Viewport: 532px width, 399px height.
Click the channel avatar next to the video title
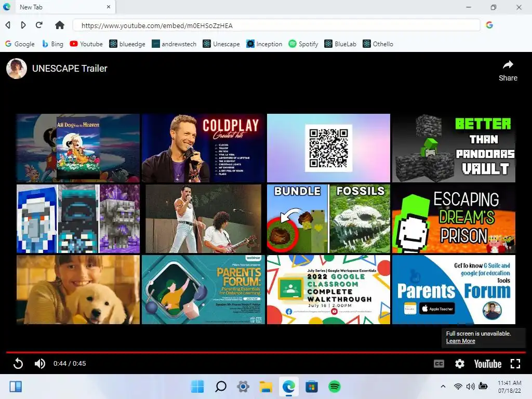[x=17, y=69]
